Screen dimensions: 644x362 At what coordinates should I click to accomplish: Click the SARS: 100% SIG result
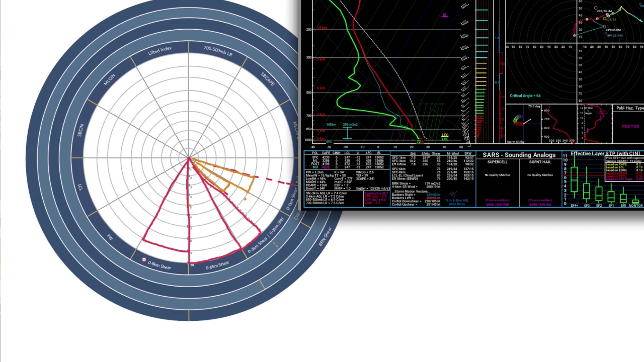coord(540,205)
